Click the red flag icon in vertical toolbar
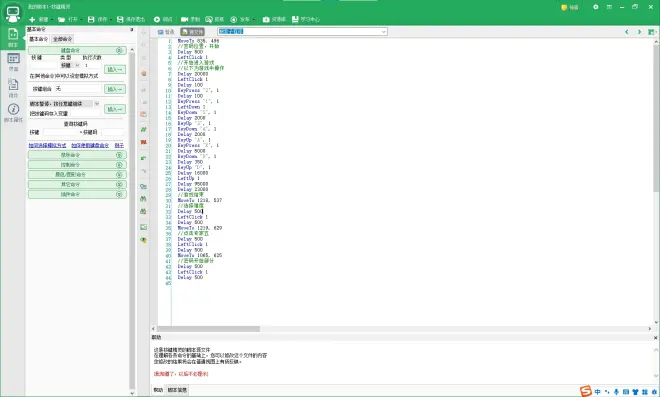This screenshot has height=397, width=660. [144, 142]
